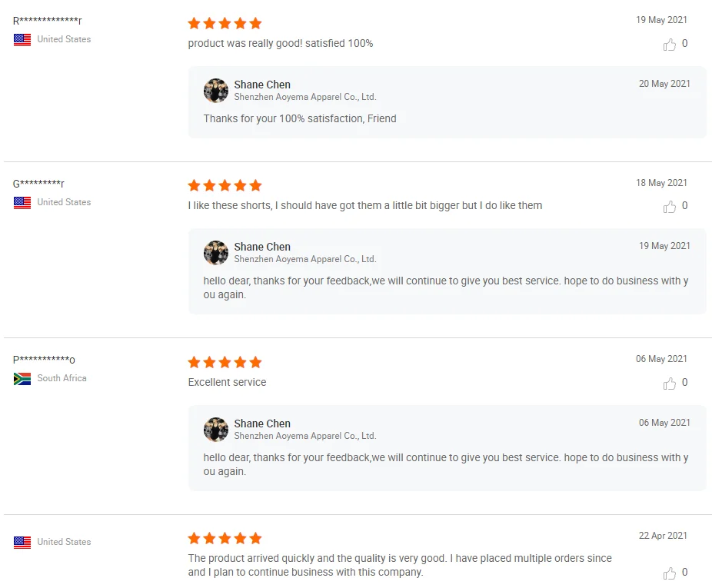Click five-star rating of 'Excellent service' review
Viewport: 712px width, 588px height.
point(225,362)
